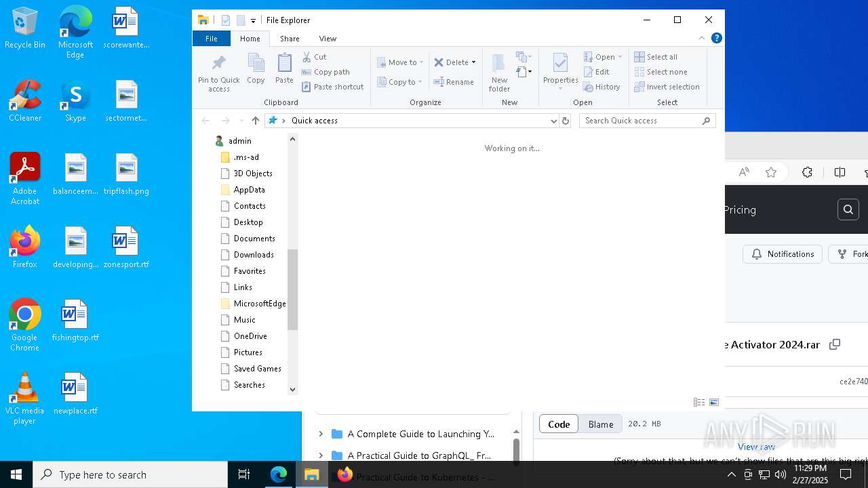Click taskbar 'Type here to search' box

click(130, 474)
